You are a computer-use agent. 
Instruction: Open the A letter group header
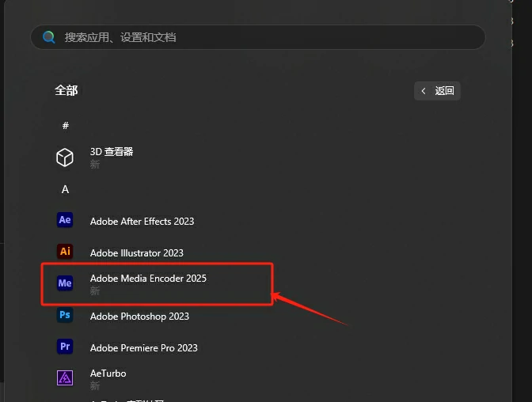point(65,189)
